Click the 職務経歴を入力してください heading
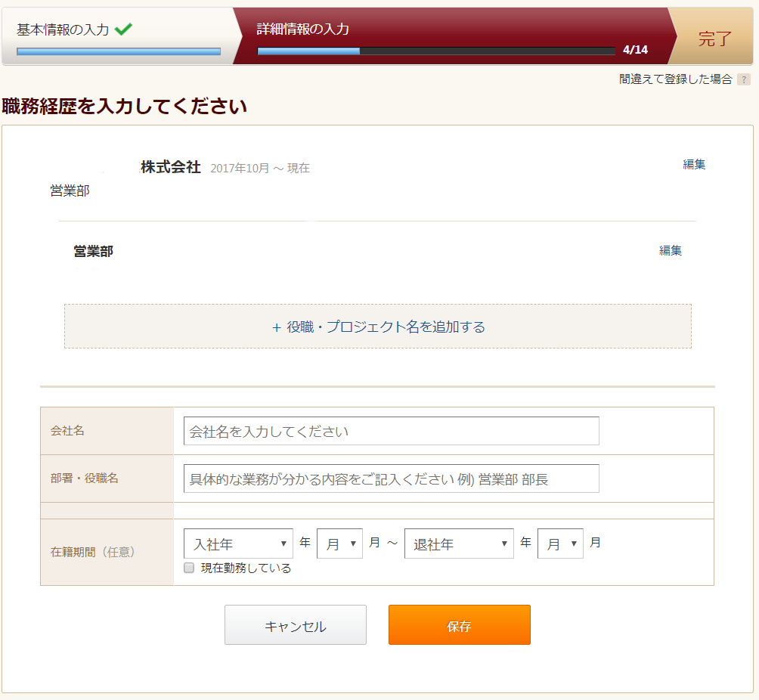The width and height of the screenshot is (759, 700). (x=125, y=106)
